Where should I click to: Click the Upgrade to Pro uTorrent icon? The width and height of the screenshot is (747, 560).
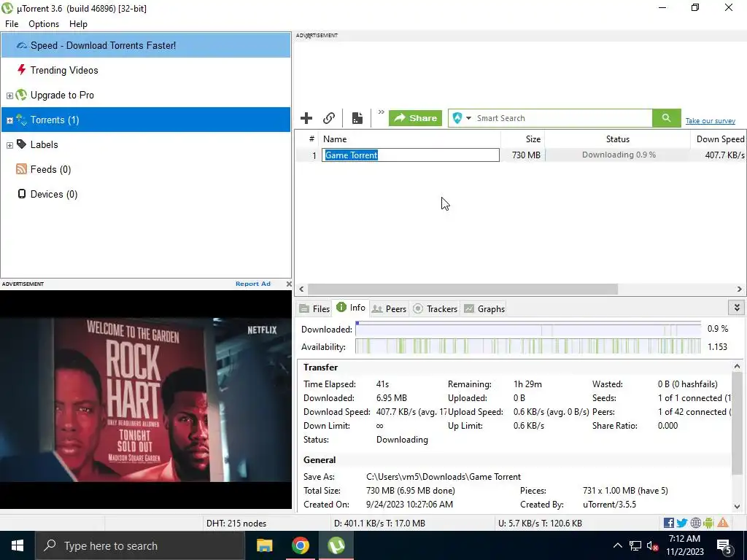pos(21,95)
